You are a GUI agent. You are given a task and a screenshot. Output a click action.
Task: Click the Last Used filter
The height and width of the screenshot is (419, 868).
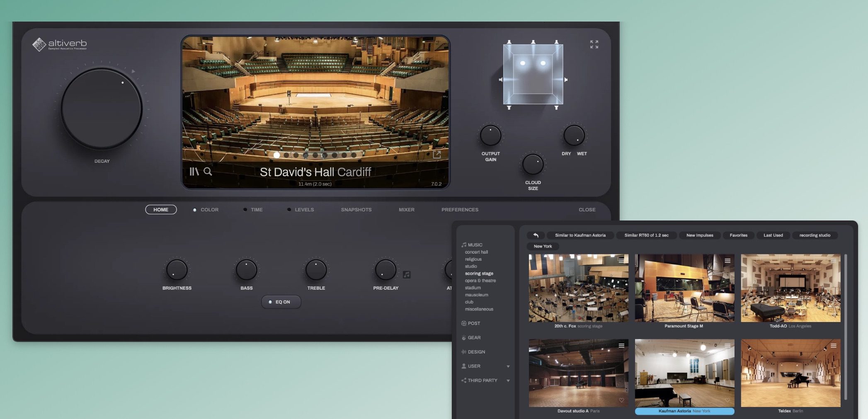click(773, 235)
